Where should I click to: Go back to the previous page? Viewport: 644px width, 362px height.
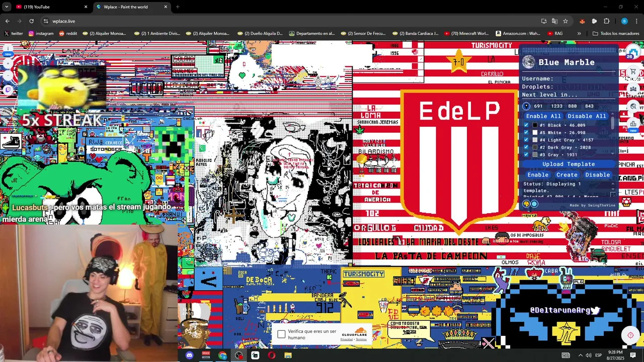(7, 21)
